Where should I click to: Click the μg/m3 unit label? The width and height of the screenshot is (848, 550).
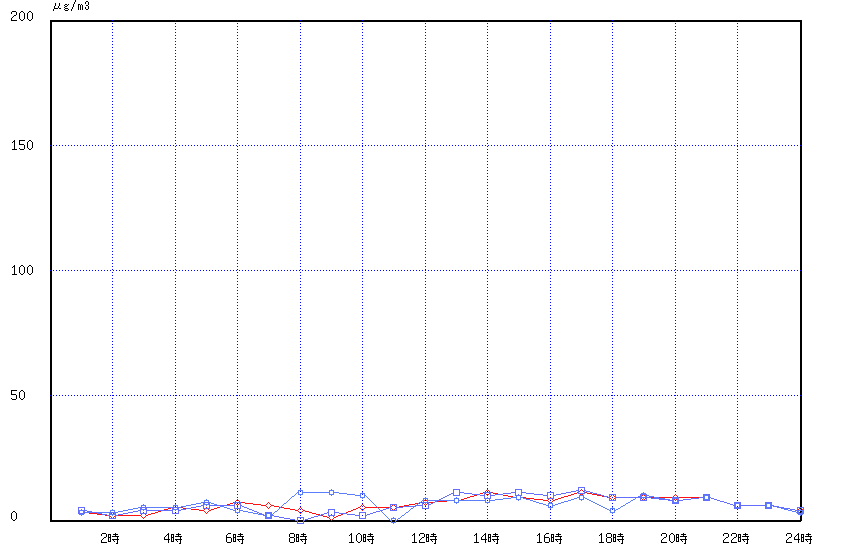(x=71, y=6)
